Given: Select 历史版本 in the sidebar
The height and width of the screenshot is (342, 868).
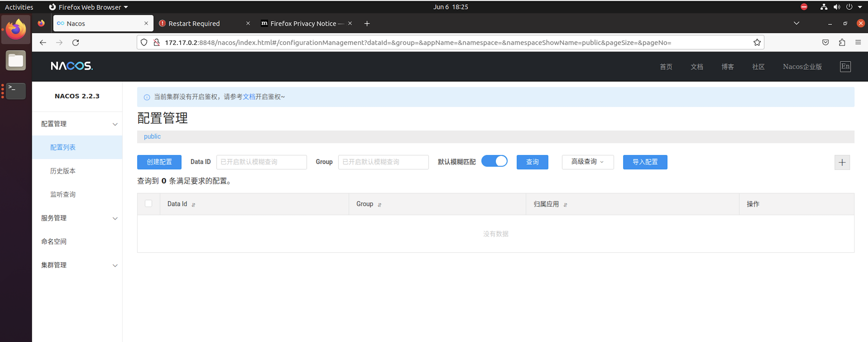Looking at the screenshot, I should tap(63, 171).
